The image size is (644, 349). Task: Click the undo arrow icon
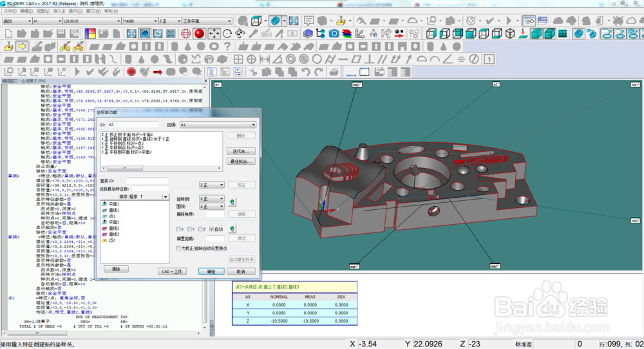click(305, 72)
